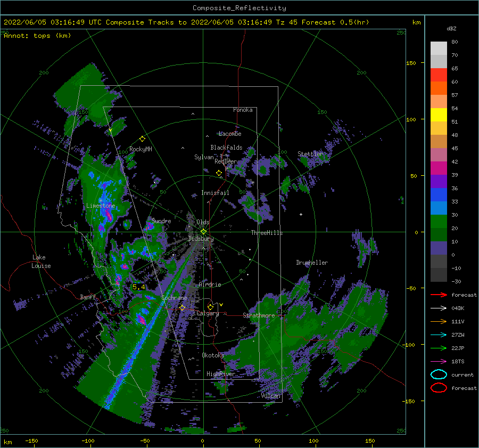The width and height of the screenshot is (479, 448).
Task: Click the Lacombe city label
Action: (230, 134)
